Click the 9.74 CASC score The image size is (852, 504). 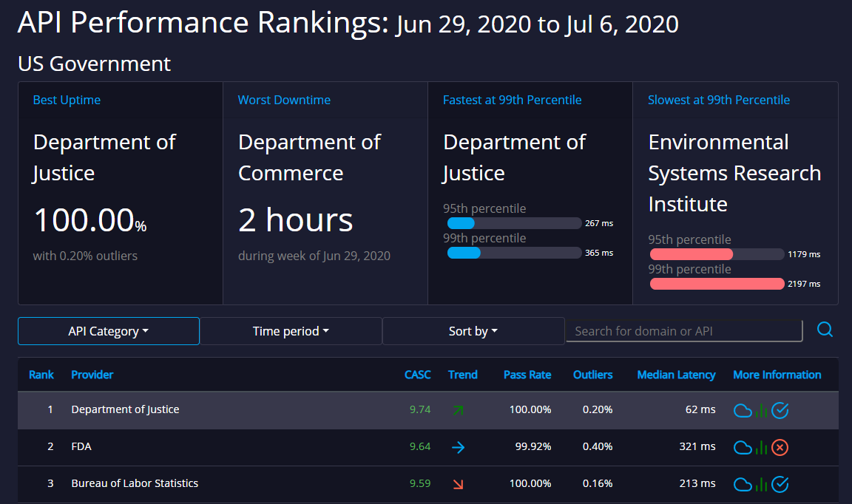pyautogui.click(x=420, y=409)
